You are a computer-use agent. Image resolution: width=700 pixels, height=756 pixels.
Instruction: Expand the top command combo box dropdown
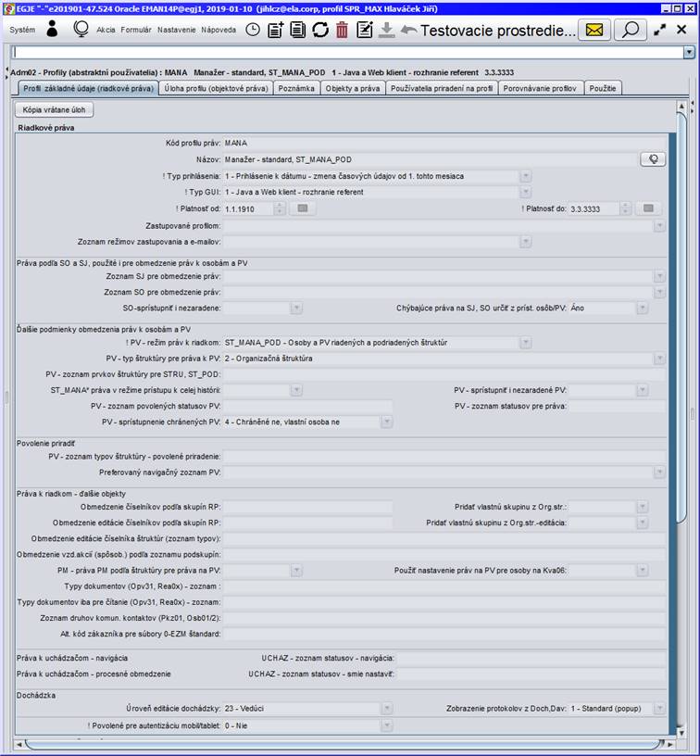pos(689,52)
